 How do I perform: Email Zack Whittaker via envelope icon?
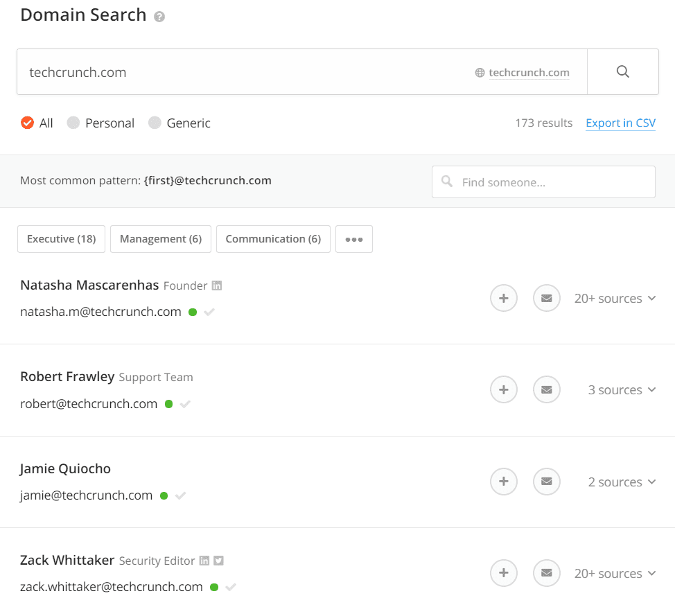pos(546,573)
